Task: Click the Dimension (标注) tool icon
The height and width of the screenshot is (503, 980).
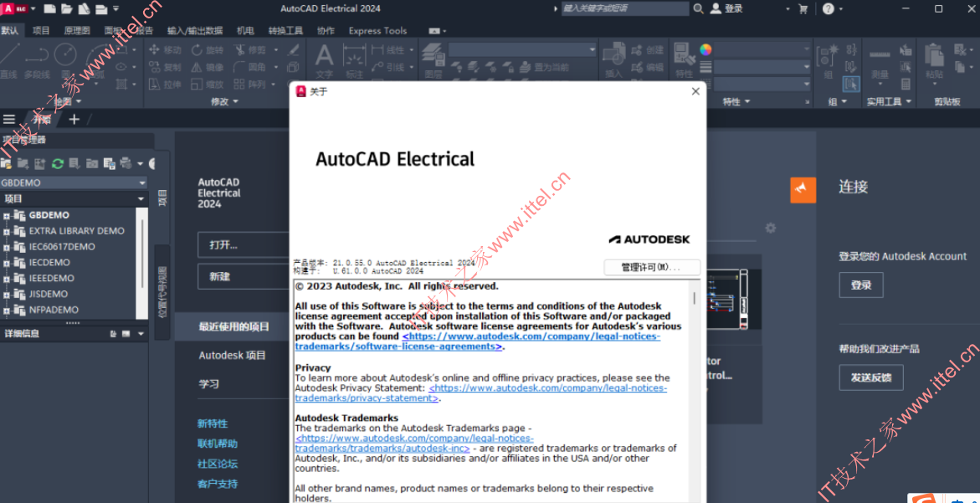Action: coord(354,56)
